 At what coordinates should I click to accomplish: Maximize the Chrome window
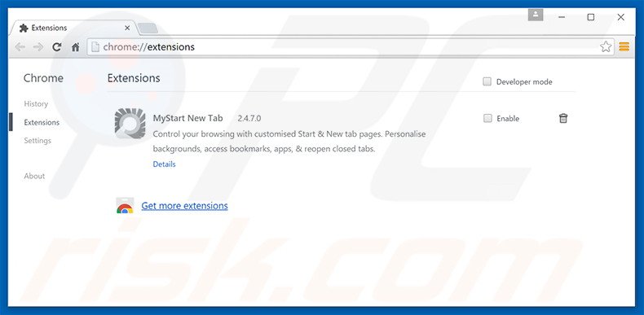(591, 17)
